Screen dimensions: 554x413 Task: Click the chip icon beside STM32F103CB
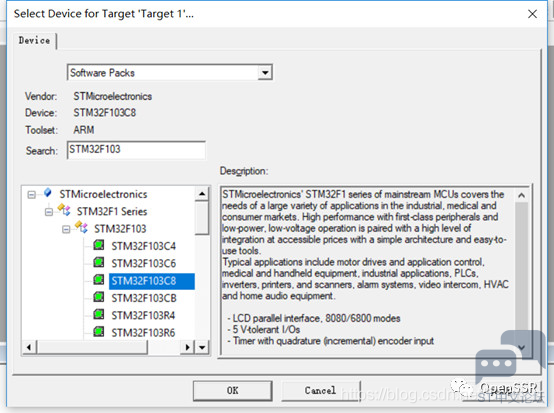click(x=99, y=297)
